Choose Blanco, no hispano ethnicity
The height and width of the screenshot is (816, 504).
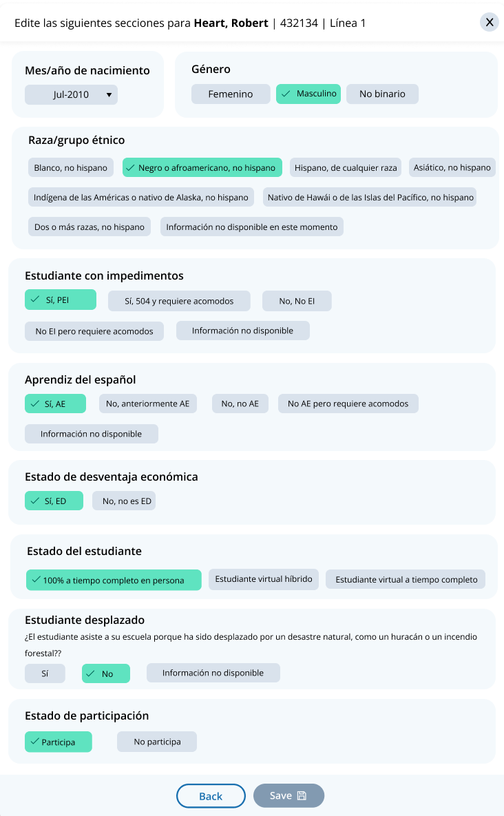(71, 167)
